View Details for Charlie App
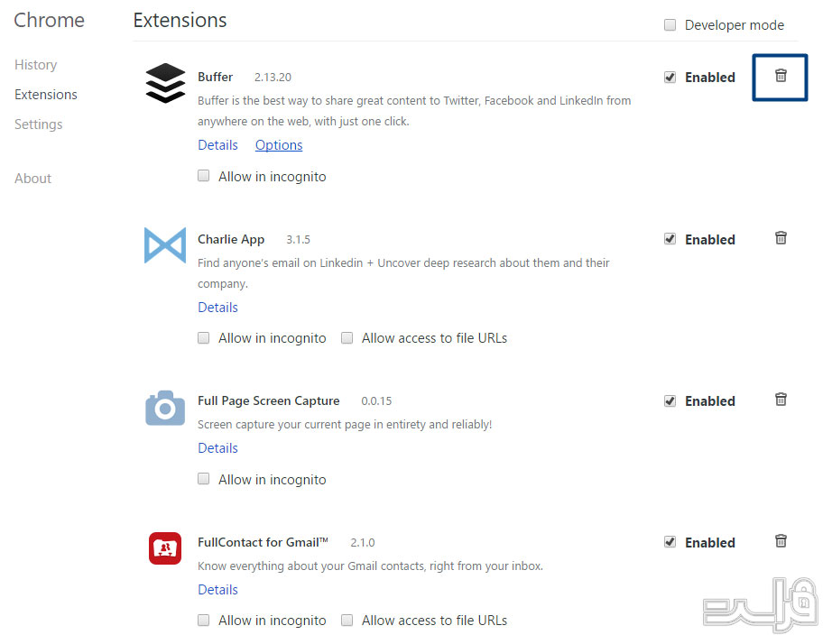Viewport: 832px width, 644px height. pos(217,308)
